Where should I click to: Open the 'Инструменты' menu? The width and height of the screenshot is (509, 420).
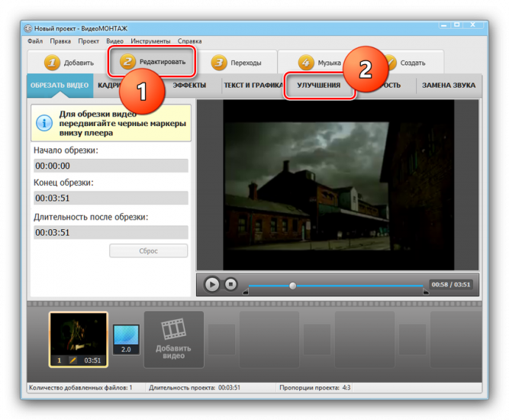[x=150, y=41]
